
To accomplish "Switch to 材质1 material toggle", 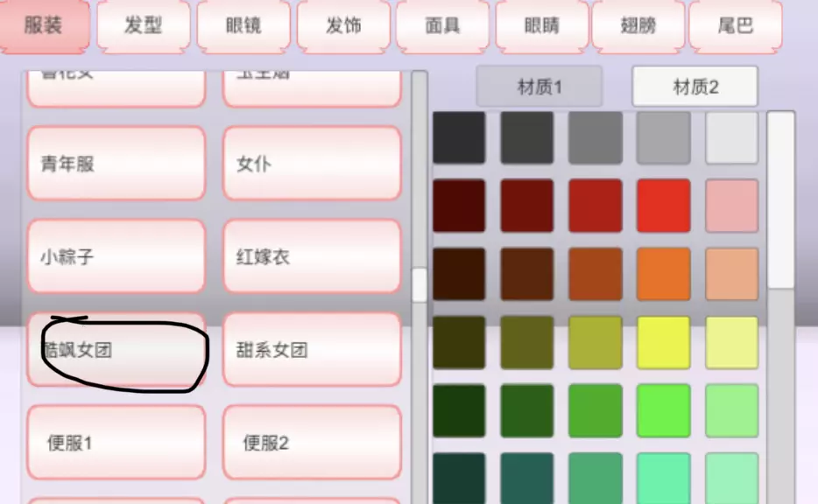I will 539,87.
